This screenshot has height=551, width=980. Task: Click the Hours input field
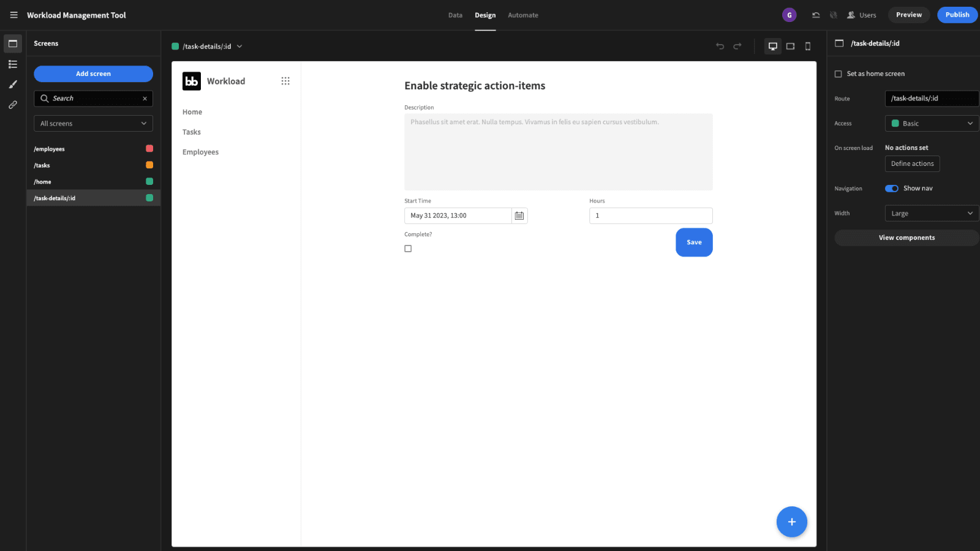tap(650, 216)
